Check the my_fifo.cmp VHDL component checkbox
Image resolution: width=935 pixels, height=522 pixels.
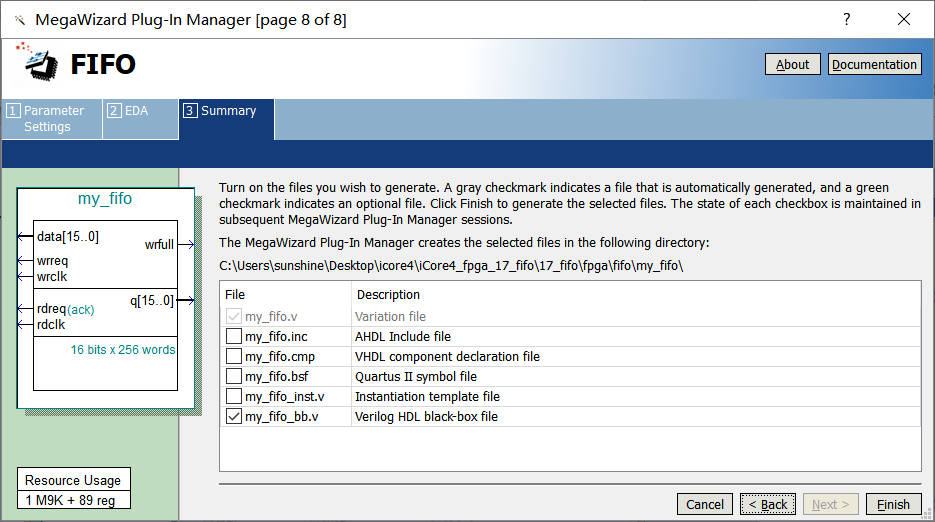coord(233,357)
